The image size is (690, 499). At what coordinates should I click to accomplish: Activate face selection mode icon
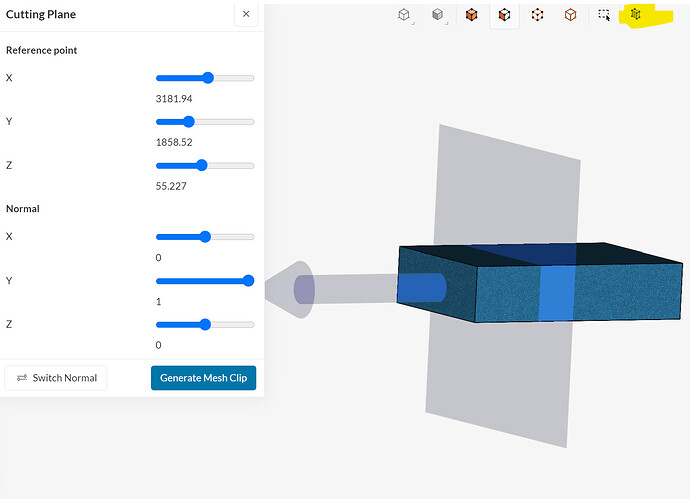click(x=504, y=15)
